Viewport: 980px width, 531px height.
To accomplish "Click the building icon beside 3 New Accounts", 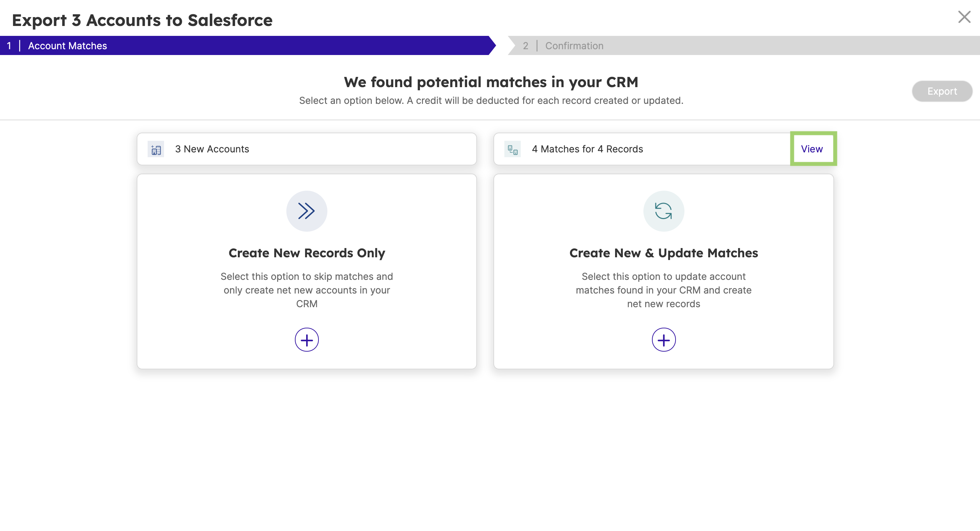I will (155, 149).
